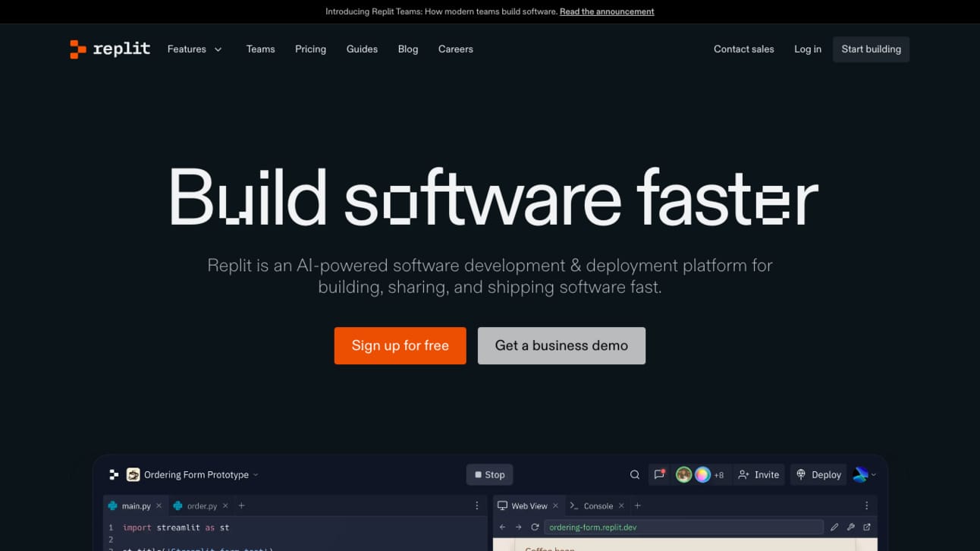The image size is (980, 551).
Task: Open the web view dev tools wrench icon
Action: pyautogui.click(x=850, y=527)
